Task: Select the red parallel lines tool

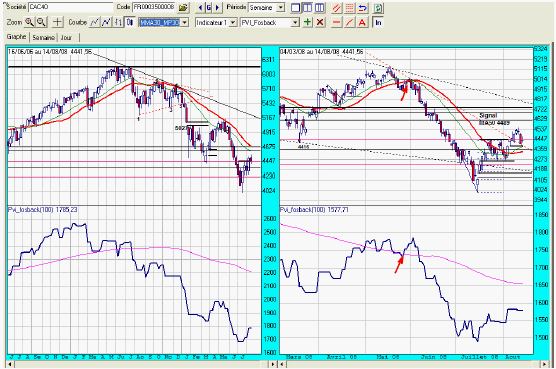Action: pyautogui.click(x=337, y=7)
